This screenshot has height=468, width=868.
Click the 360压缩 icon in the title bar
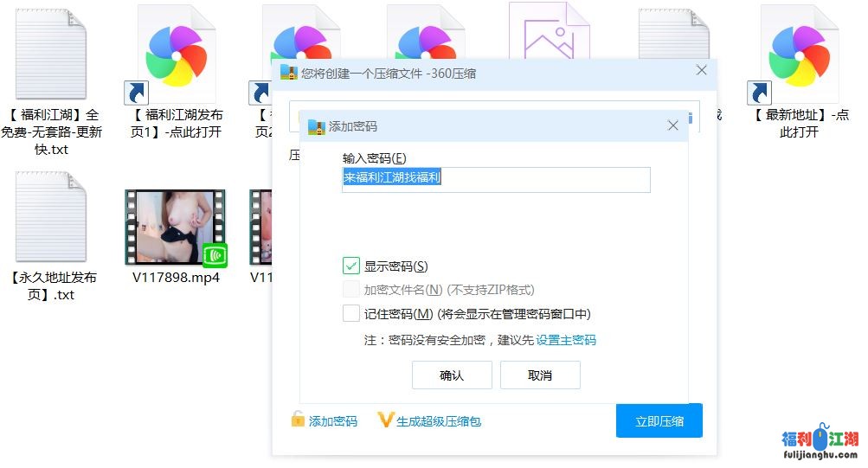pos(288,74)
